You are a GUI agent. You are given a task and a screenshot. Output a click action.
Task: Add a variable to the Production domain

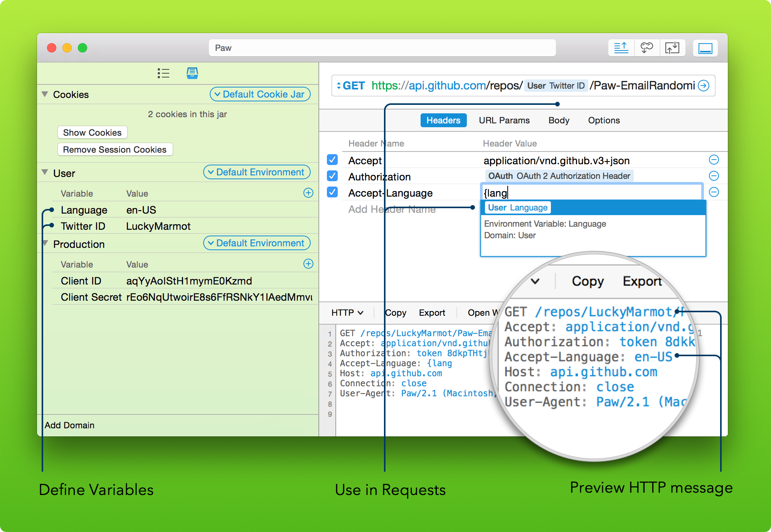click(308, 264)
